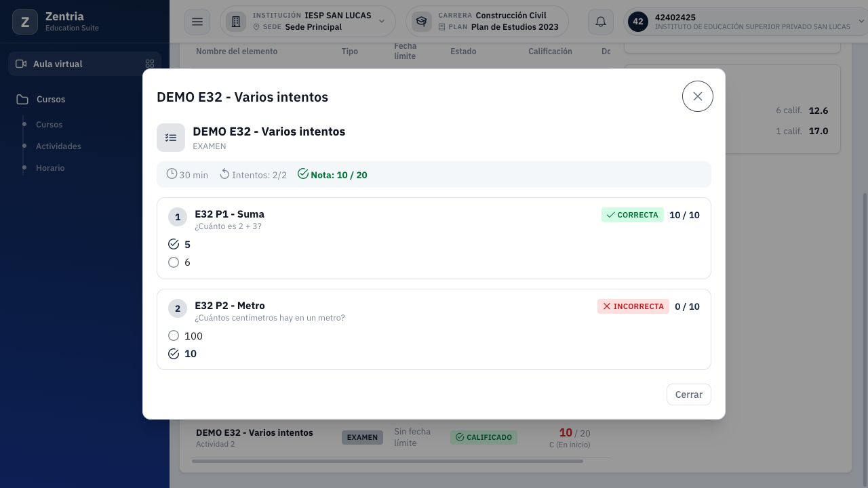
Task: Click the Zentria logo icon
Action: tap(25, 22)
